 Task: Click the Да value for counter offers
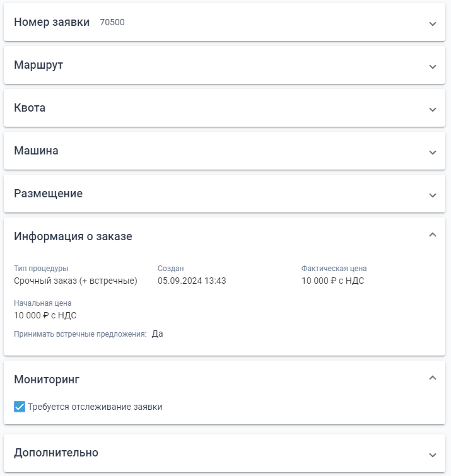coord(157,334)
